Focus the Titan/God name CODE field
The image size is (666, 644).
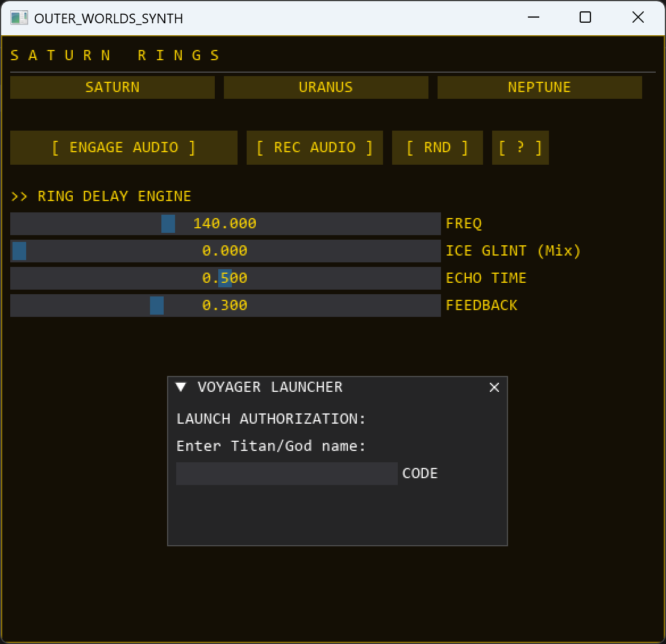click(286, 474)
